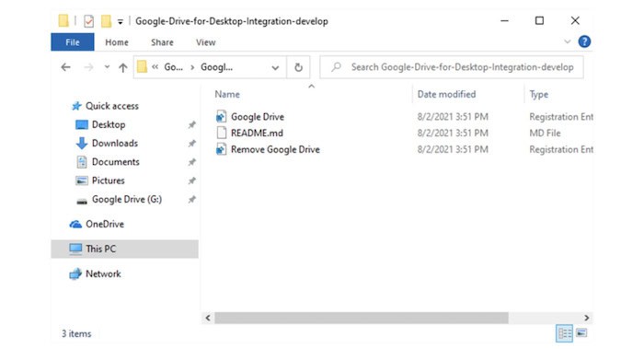Maximize the File Explorer window

(x=539, y=20)
